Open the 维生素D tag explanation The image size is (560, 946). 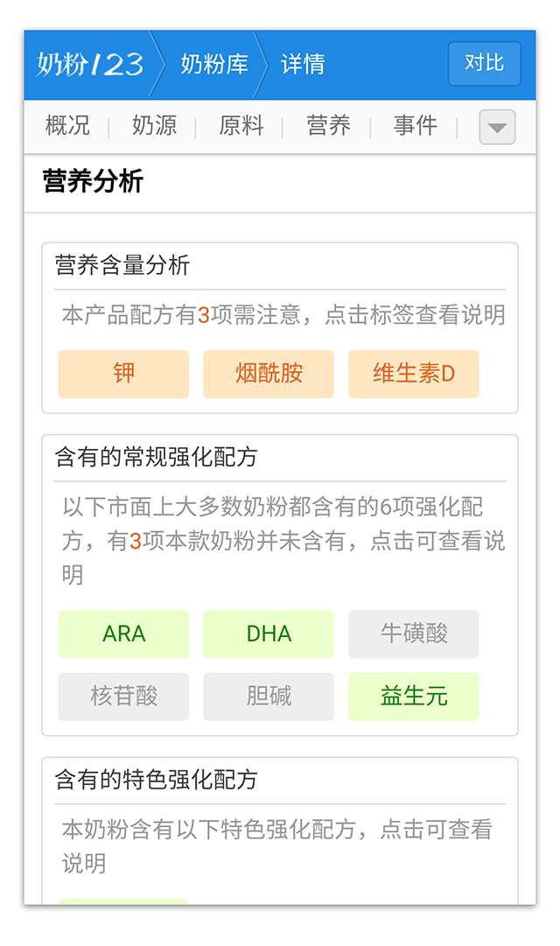click(x=413, y=374)
